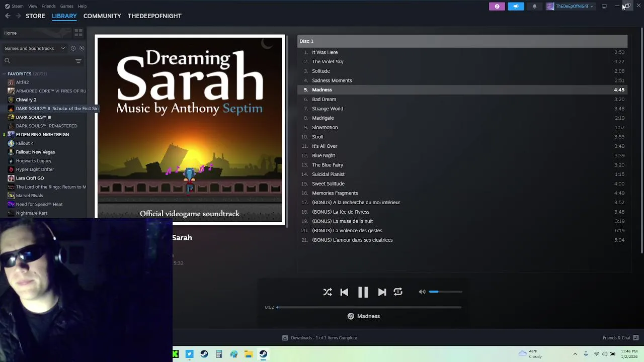Go forward with the right arrow
644x362 pixels.
(18, 16)
